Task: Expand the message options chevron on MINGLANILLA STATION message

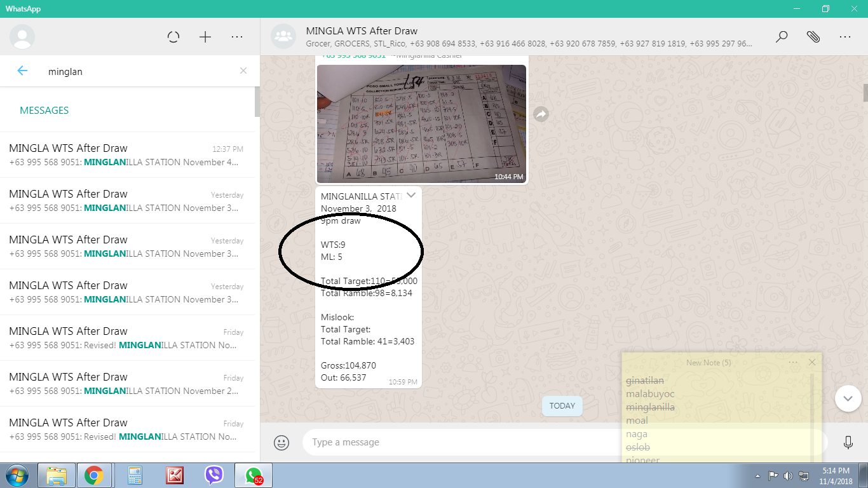Action: pos(410,195)
